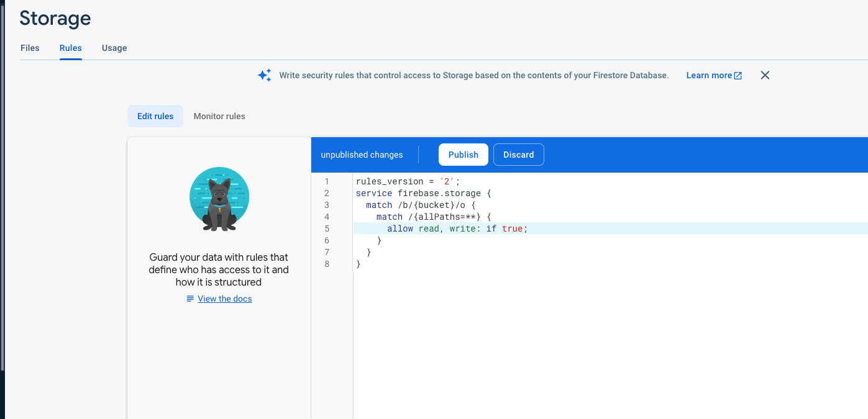
Task: Discard the unpublished changes
Action: [x=518, y=155]
